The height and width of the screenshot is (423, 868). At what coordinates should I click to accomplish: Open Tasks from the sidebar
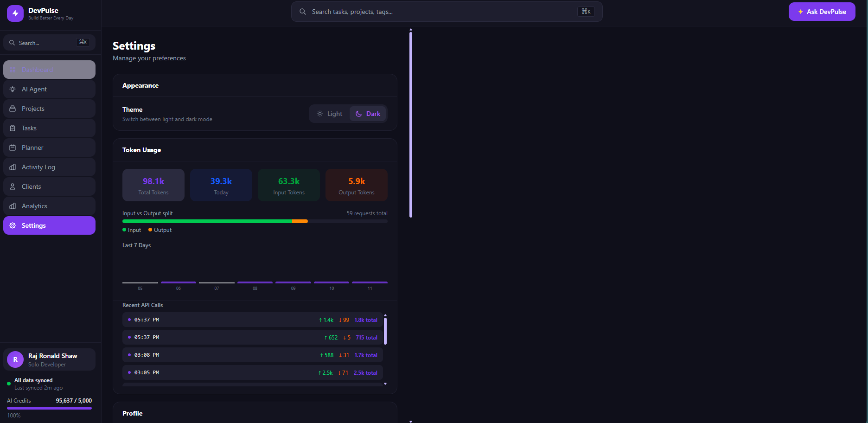[49, 128]
